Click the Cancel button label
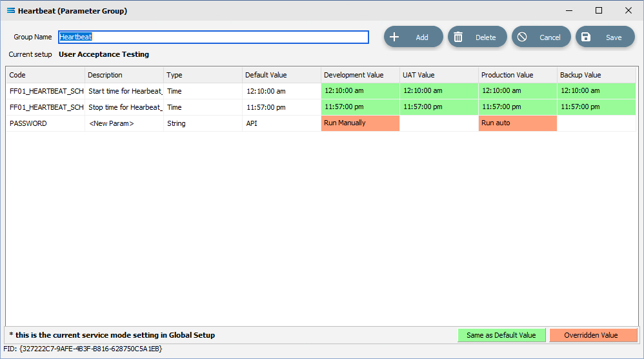The width and height of the screenshot is (644, 359). click(x=550, y=37)
